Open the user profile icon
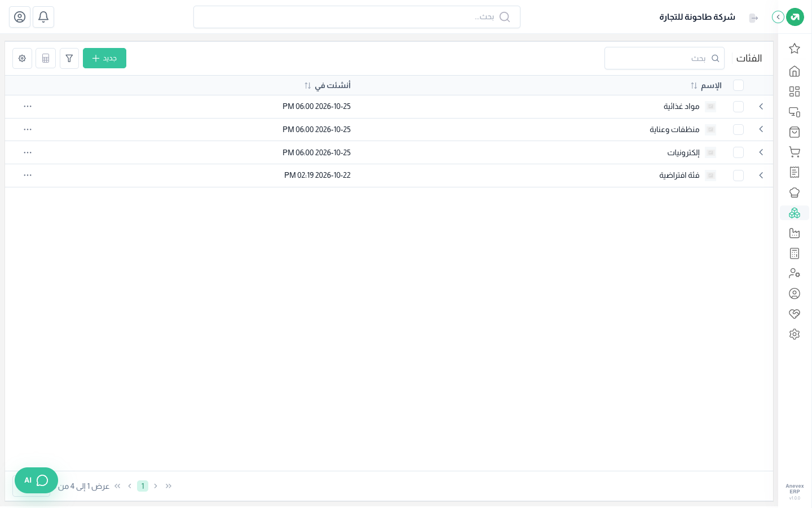 20,17
